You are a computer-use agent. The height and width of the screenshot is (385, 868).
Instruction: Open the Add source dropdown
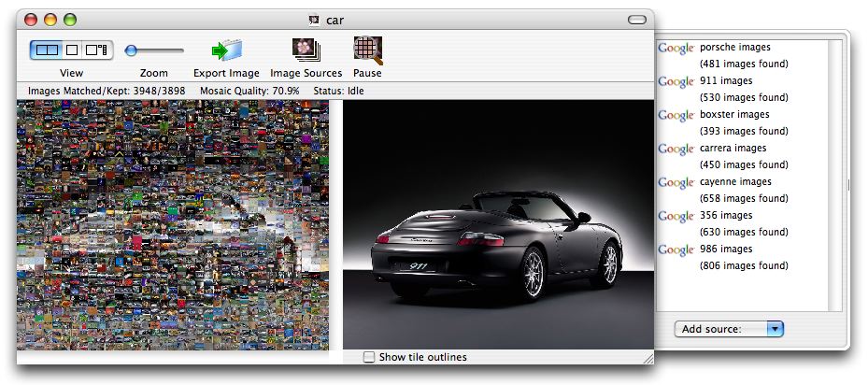click(729, 329)
